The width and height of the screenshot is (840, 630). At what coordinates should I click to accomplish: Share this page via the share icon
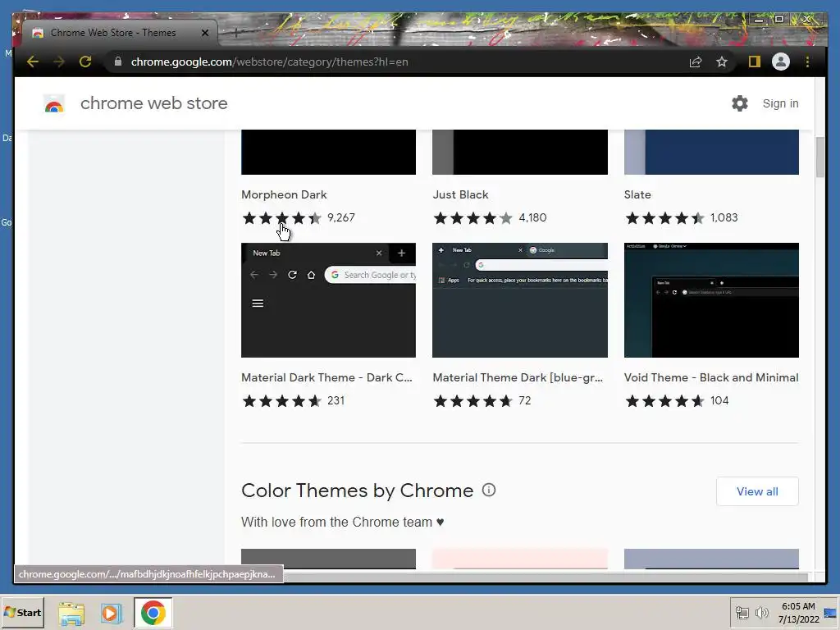(696, 62)
